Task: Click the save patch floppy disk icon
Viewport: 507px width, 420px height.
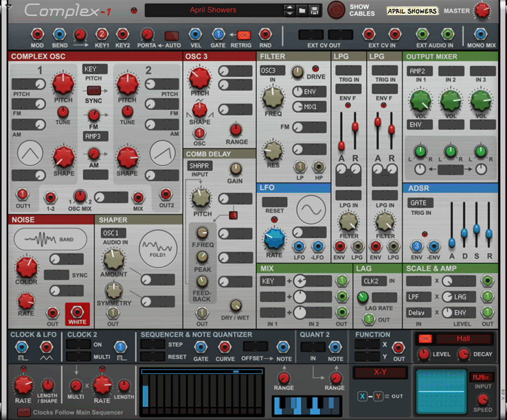Action: (x=314, y=11)
